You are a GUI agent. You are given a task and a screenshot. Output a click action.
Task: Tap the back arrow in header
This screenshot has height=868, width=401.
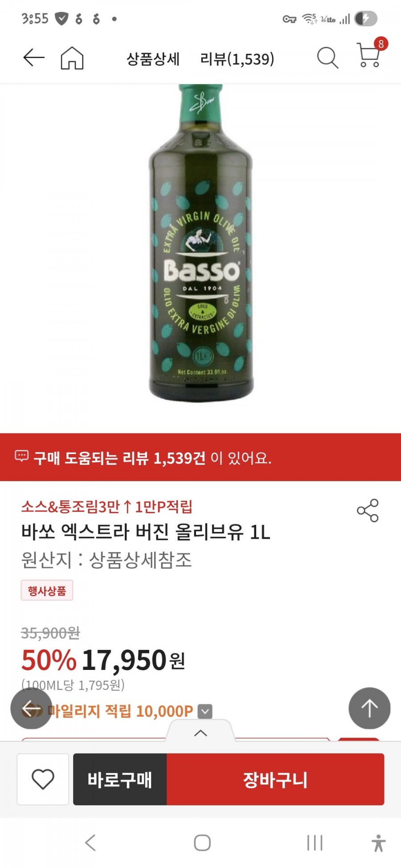coord(34,58)
